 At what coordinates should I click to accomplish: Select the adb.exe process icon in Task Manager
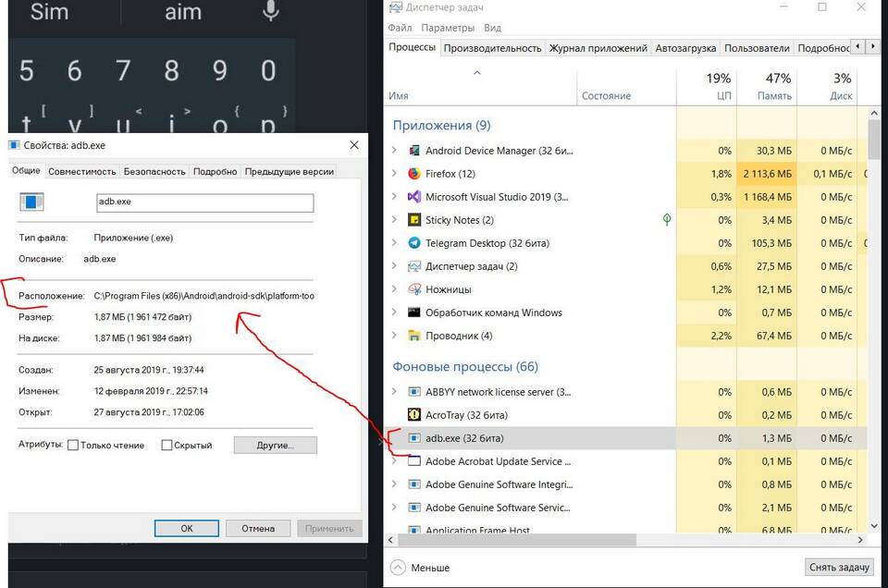tap(414, 438)
